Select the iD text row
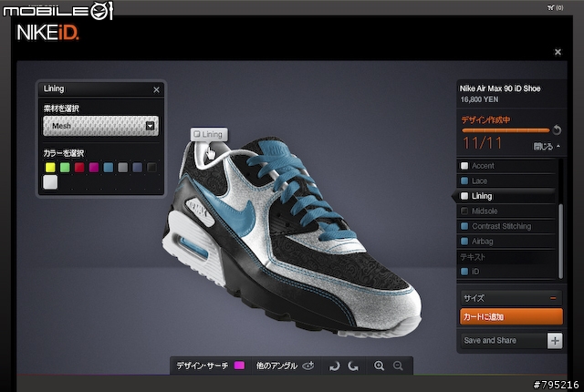584x392 pixels. click(x=506, y=272)
